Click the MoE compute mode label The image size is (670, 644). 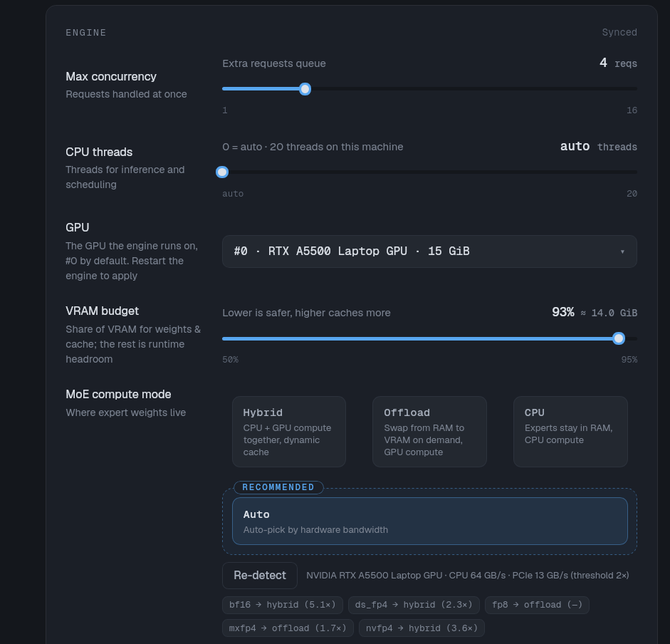pos(118,394)
